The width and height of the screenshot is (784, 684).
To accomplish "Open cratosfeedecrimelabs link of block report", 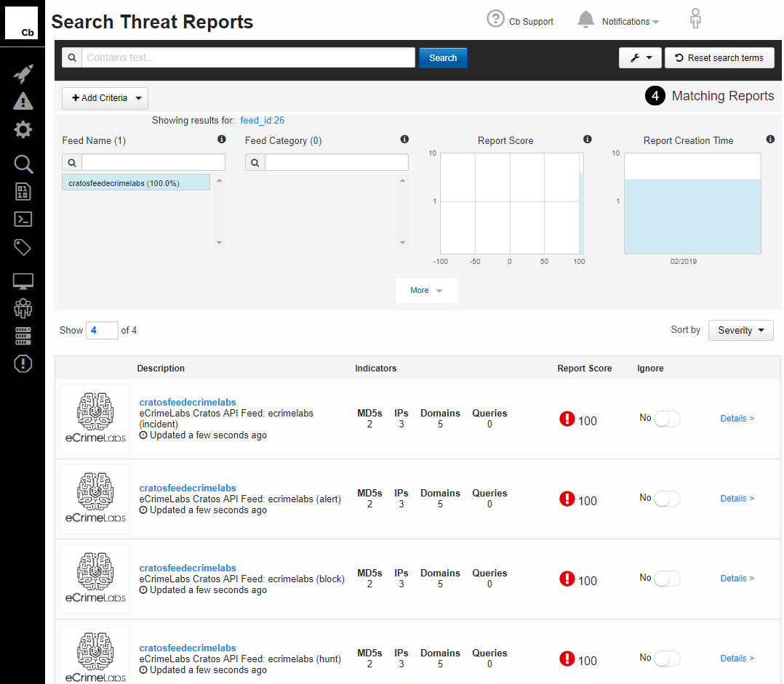I will click(x=188, y=568).
